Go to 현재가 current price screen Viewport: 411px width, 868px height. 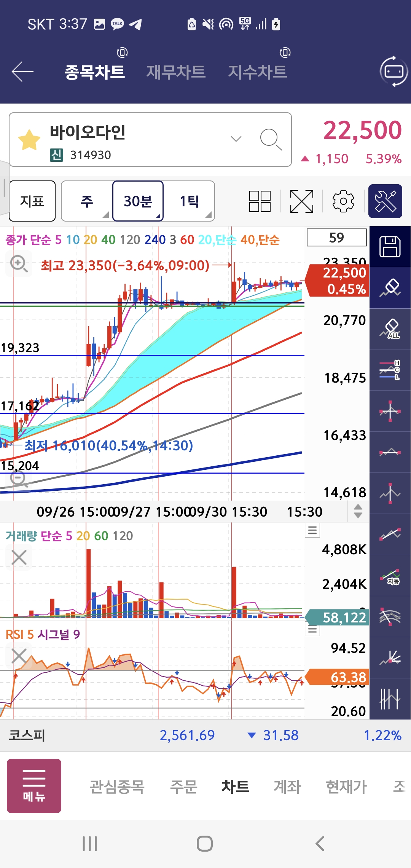coord(346,787)
